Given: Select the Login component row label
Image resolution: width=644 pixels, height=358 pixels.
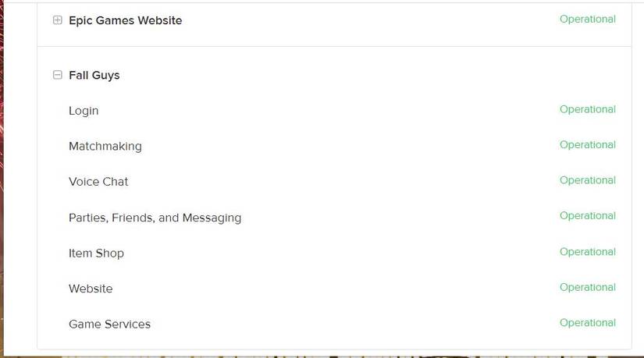Looking at the screenshot, I should point(84,111).
